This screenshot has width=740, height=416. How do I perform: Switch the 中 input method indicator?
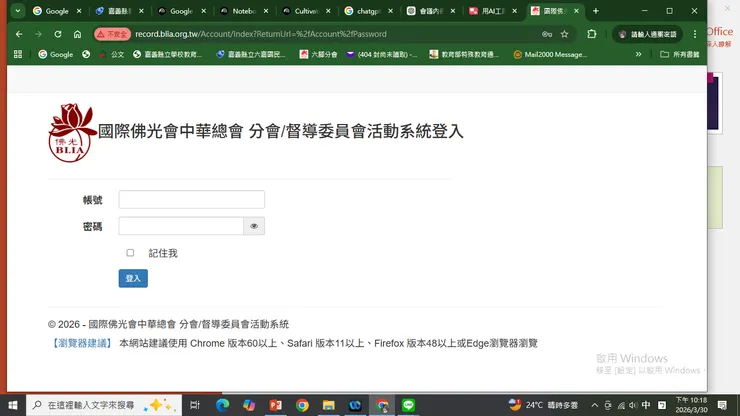646,405
